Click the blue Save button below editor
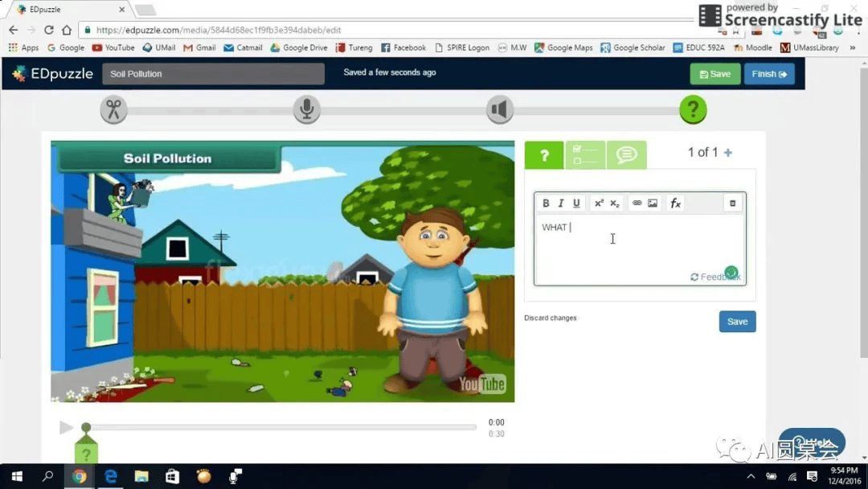Image resolution: width=868 pixels, height=489 pixels. 737,322
